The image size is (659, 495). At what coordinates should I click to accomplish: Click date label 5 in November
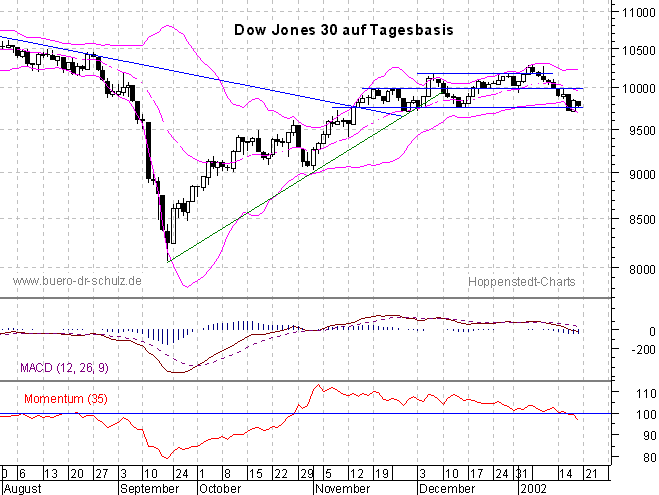tap(328, 474)
